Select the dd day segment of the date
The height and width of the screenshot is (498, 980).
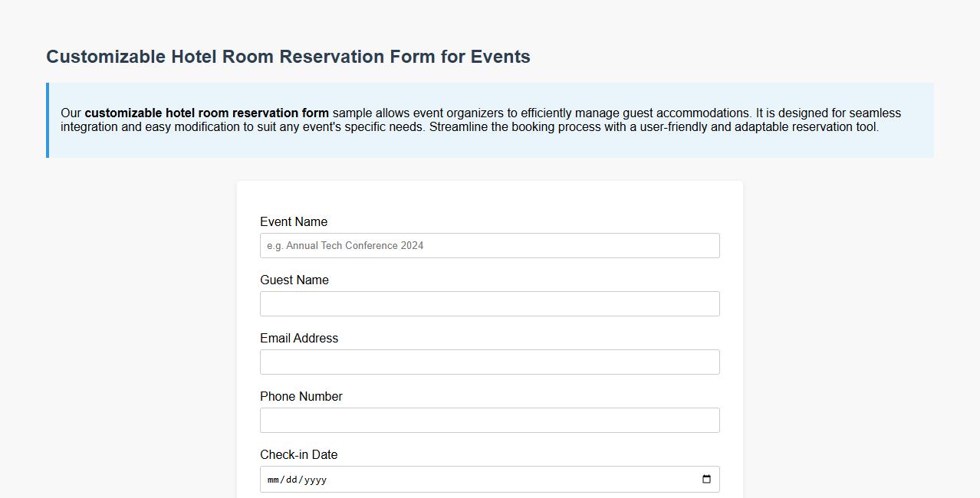point(293,479)
